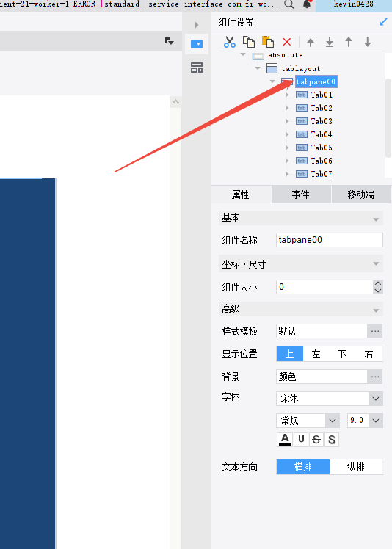The height and width of the screenshot is (549, 392).
Task: Expand sidebar with gray triangle arrow
Action: point(197,25)
